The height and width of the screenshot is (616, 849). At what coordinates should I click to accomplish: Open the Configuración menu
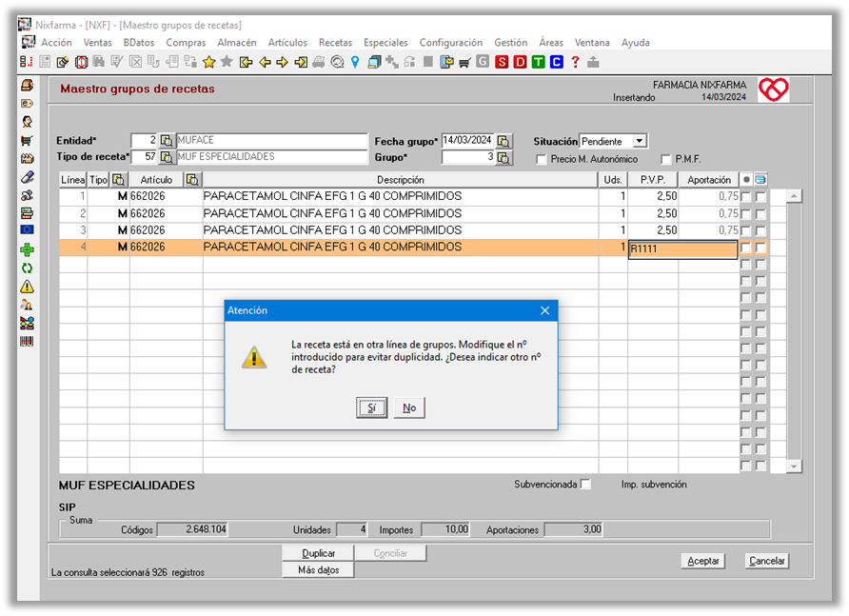click(450, 42)
